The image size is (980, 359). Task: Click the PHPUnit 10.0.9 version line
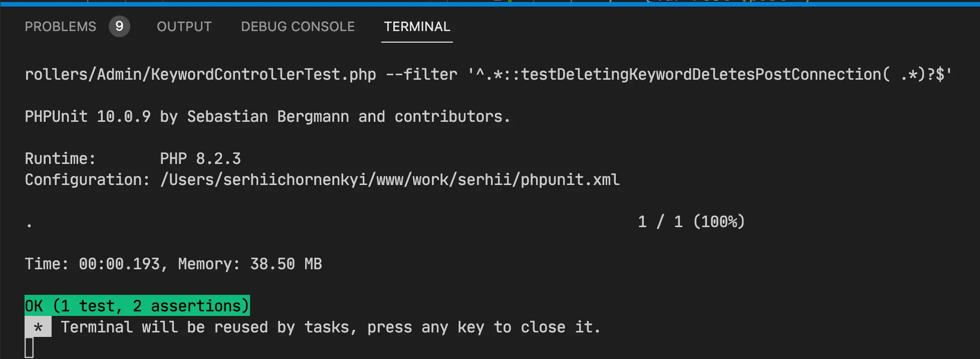pyautogui.click(x=267, y=117)
